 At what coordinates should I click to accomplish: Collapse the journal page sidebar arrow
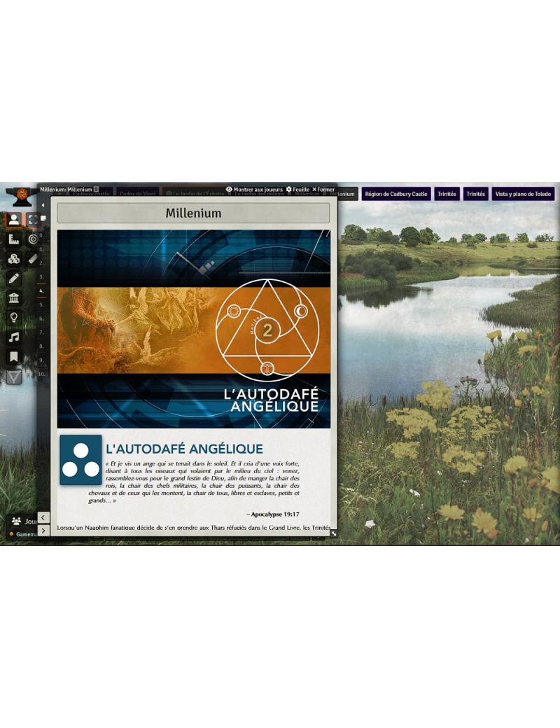coord(43,205)
